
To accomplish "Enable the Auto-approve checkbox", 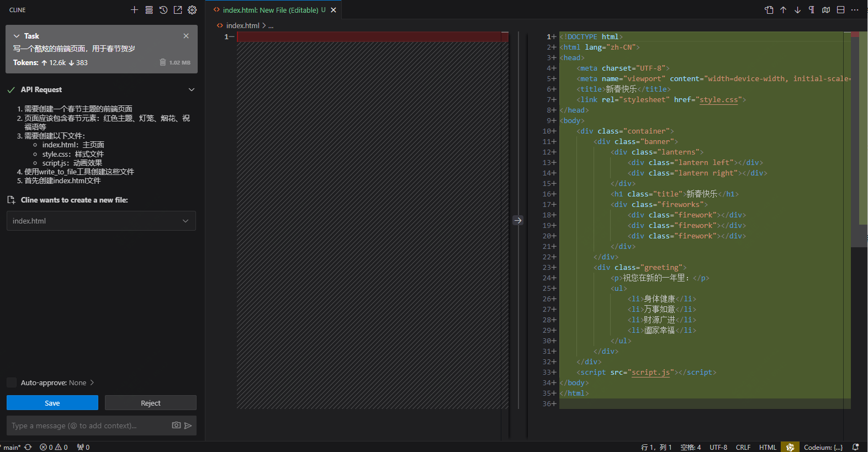I will 12,382.
